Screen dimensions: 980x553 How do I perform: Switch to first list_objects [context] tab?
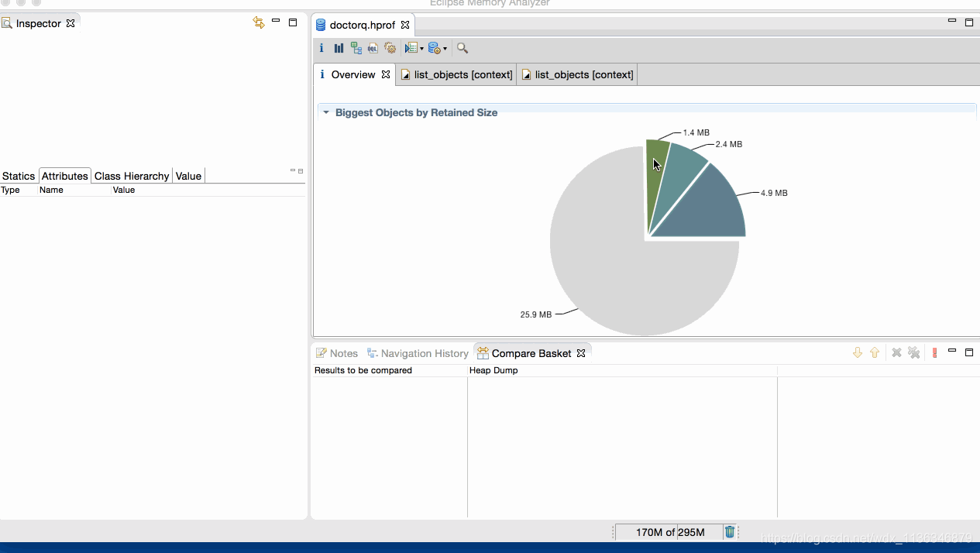(x=456, y=75)
